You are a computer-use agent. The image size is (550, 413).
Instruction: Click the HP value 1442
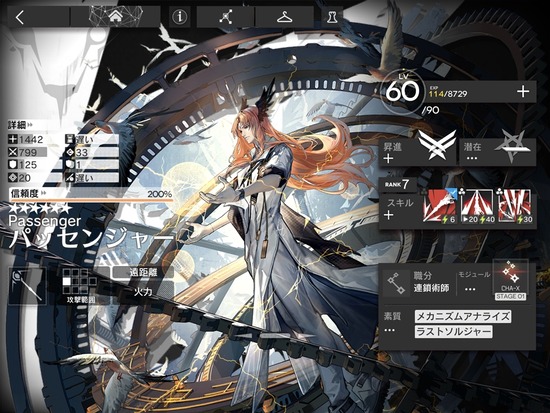31,140
